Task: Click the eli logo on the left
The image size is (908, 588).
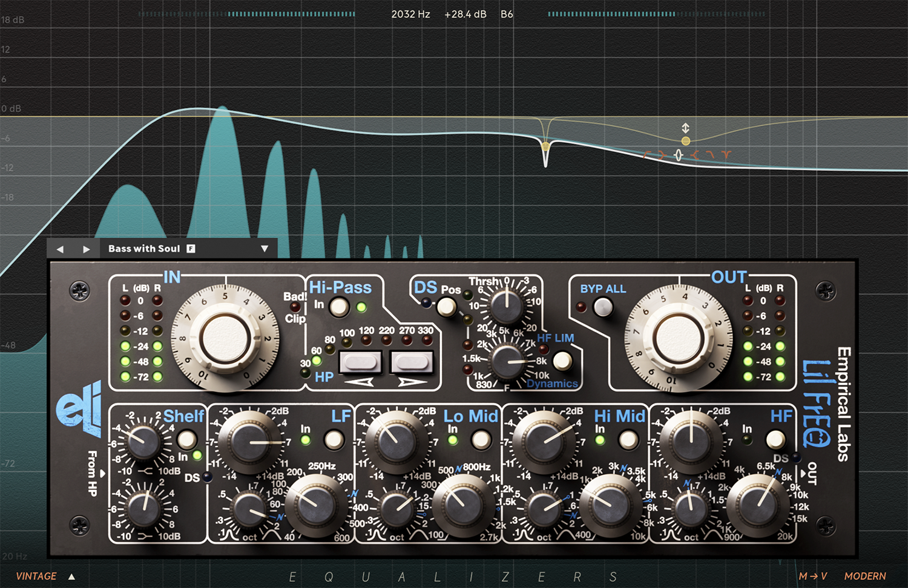Action: click(79, 408)
